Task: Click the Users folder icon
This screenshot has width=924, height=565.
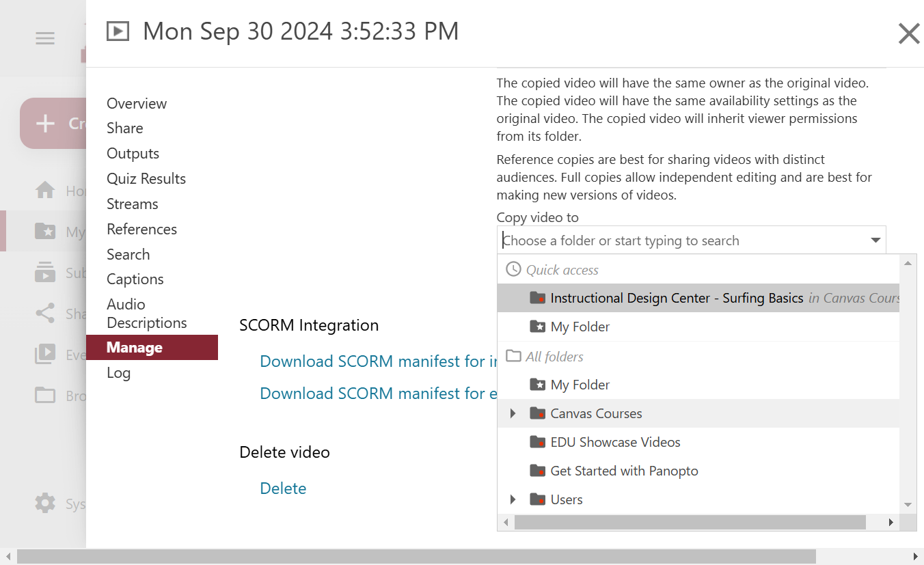Action: click(x=538, y=499)
